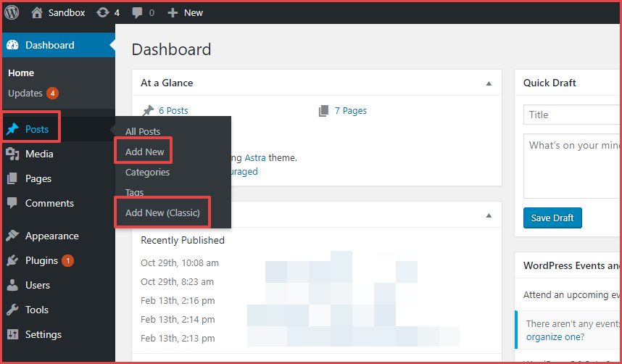622x364 pixels.
Task: Select Add New in Posts submenu
Action: [144, 152]
